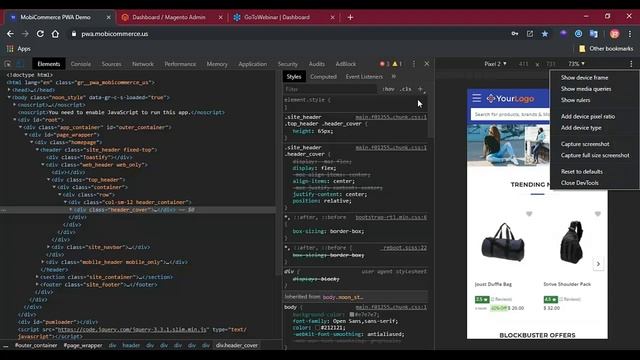Viewport: 640px width, 360px height.
Task: Favorite the Strive Shoulder Pack heart icon
Action: click(x=598, y=214)
